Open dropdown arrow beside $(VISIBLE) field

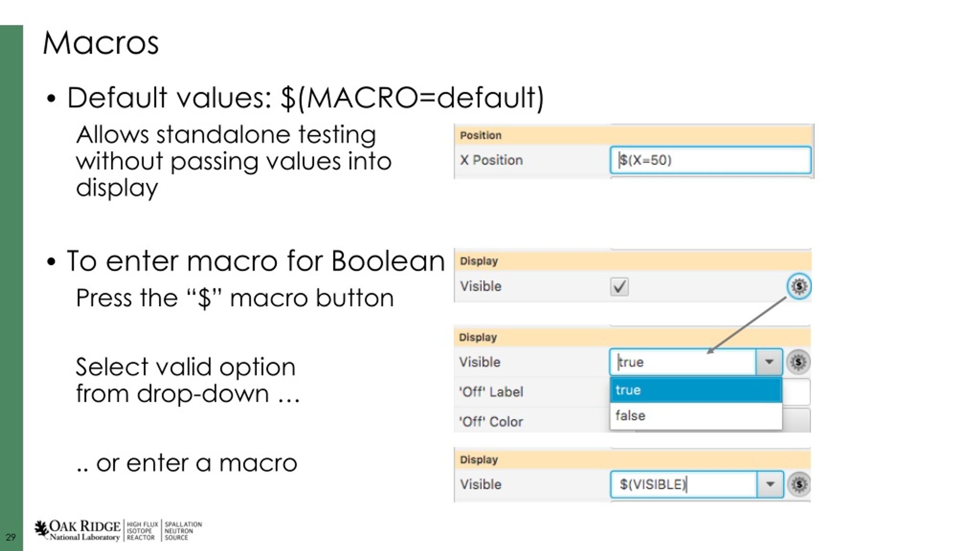(770, 484)
